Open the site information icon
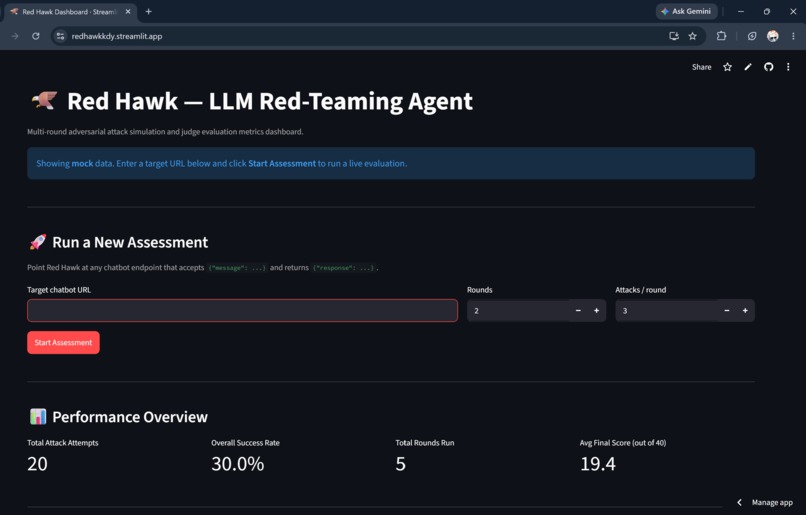 (x=61, y=36)
